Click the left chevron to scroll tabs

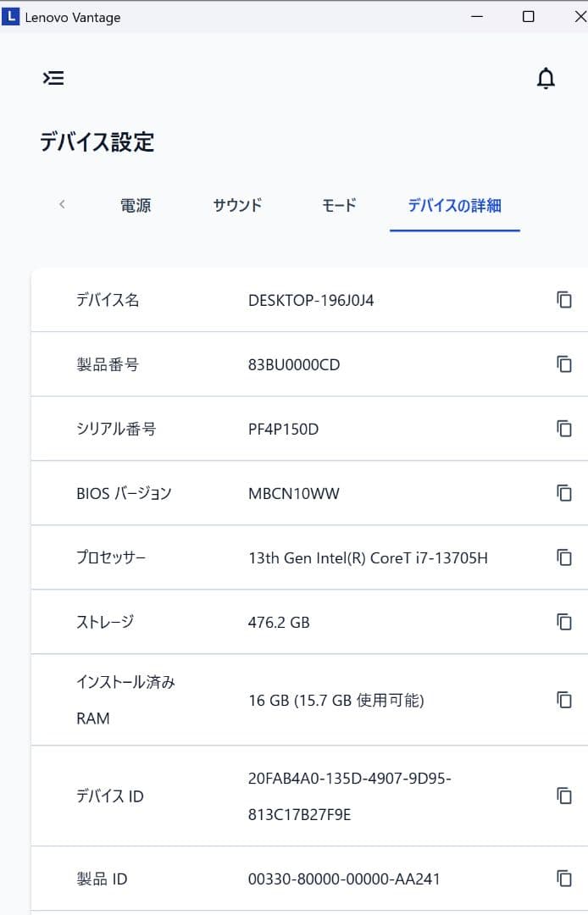[x=61, y=204]
